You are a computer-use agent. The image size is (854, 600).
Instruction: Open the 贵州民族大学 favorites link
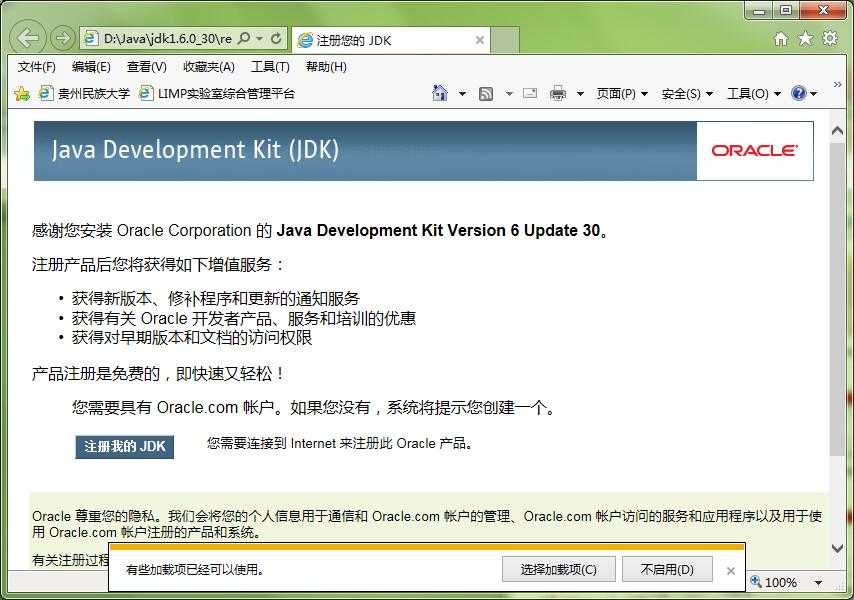pyautogui.click(x=84, y=93)
